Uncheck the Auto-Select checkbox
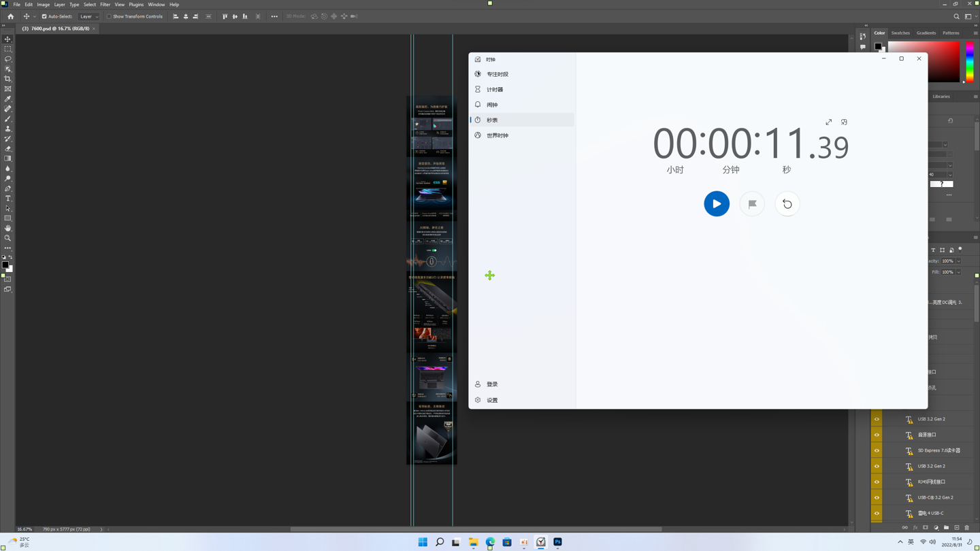This screenshot has width=980, height=551. point(44,16)
